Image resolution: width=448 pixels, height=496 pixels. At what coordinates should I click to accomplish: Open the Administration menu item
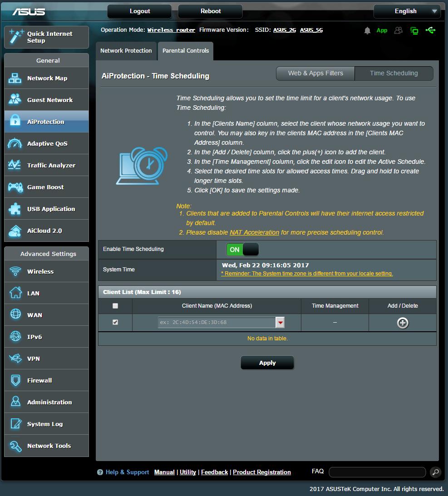(x=46, y=402)
